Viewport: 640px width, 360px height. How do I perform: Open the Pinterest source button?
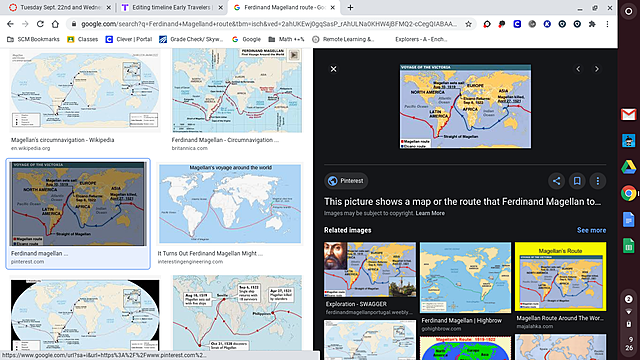click(x=346, y=181)
